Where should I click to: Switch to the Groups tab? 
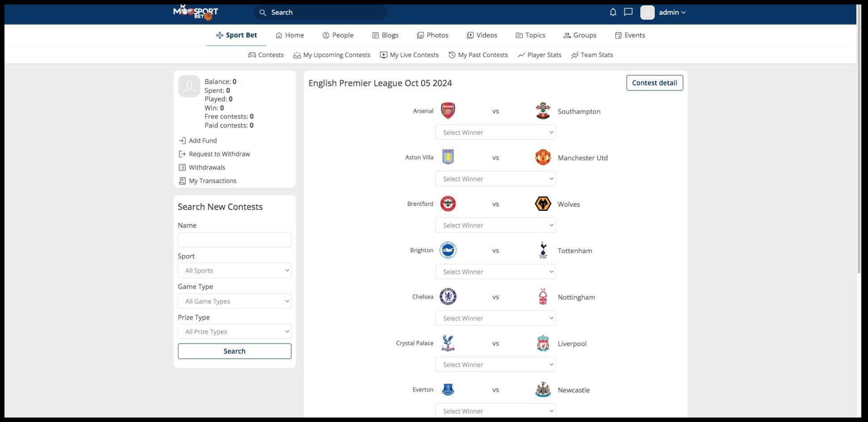580,35
